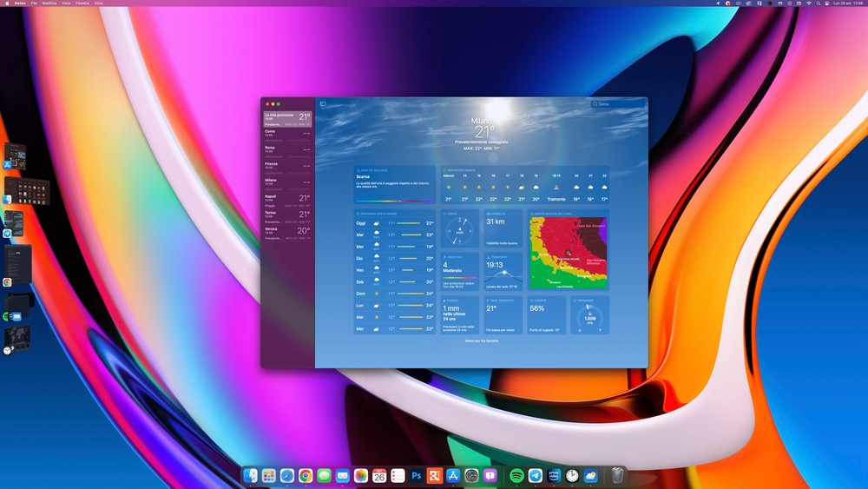Screen dimensions: 868x489
Task: Open Telegram from the Dock
Action: (x=536, y=476)
